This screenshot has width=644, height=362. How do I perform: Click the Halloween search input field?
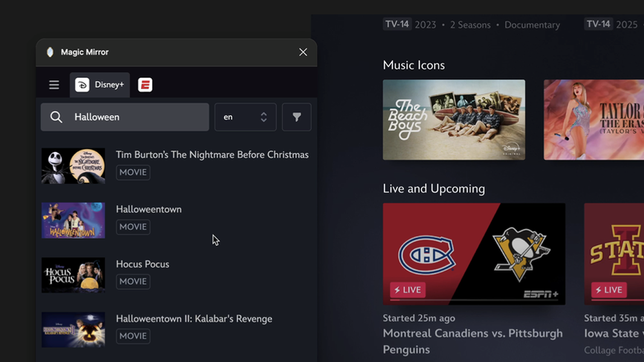(x=136, y=117)
